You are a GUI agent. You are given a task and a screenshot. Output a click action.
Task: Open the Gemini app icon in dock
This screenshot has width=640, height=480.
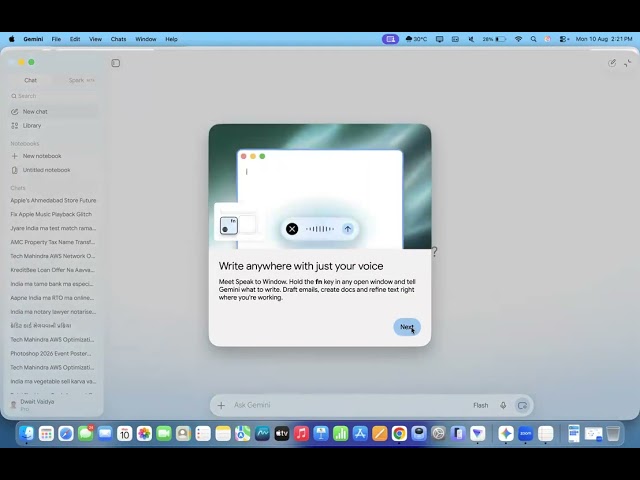click(506, 433)
